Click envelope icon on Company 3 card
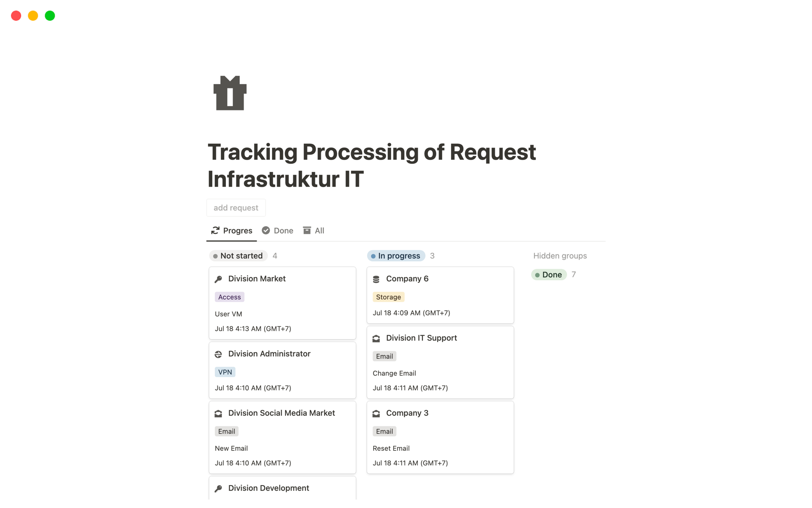Viewport: 812px width, 508px height. [376, 414]
